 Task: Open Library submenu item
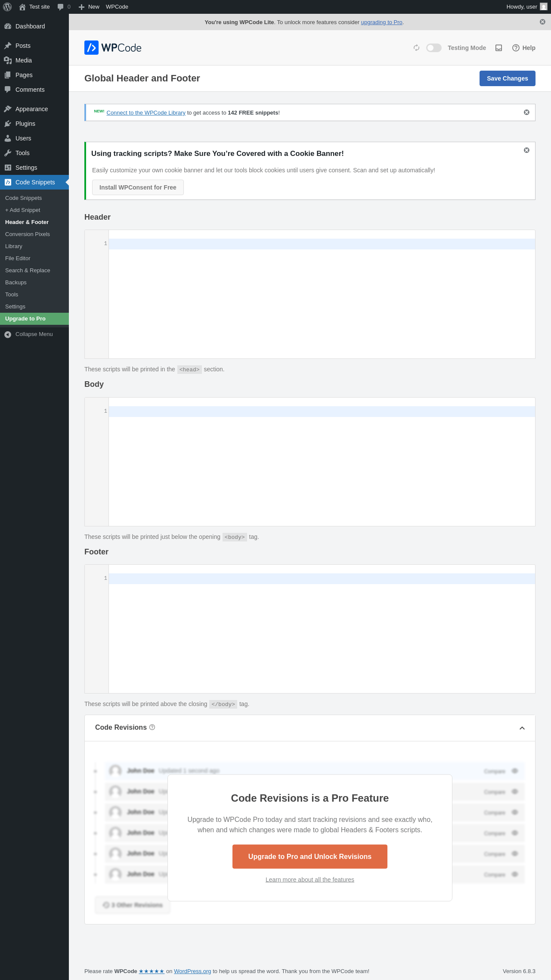click(34, 246)
